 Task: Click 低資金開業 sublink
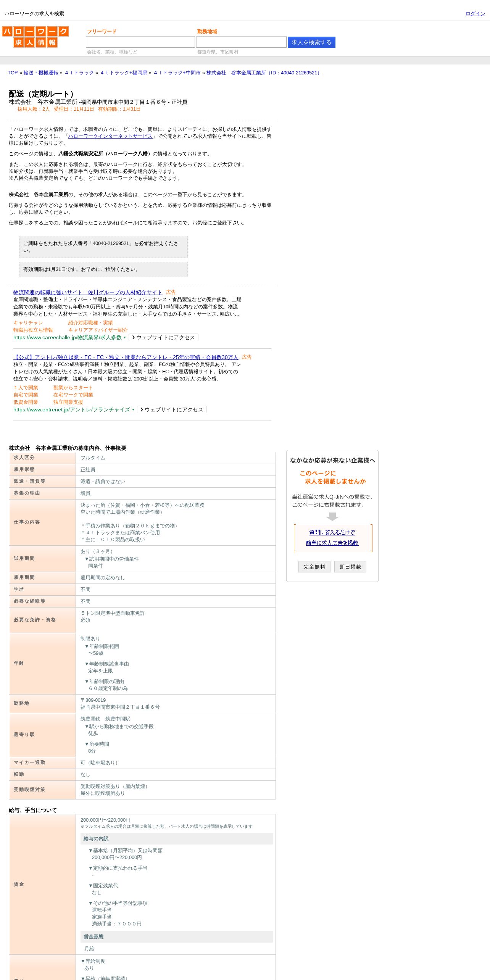tap(26, 402)
